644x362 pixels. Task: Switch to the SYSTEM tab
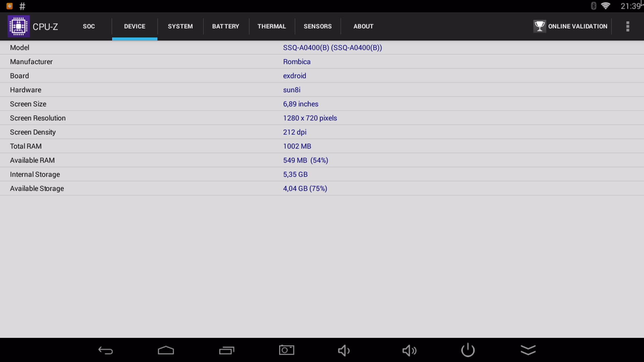[180, 26]
